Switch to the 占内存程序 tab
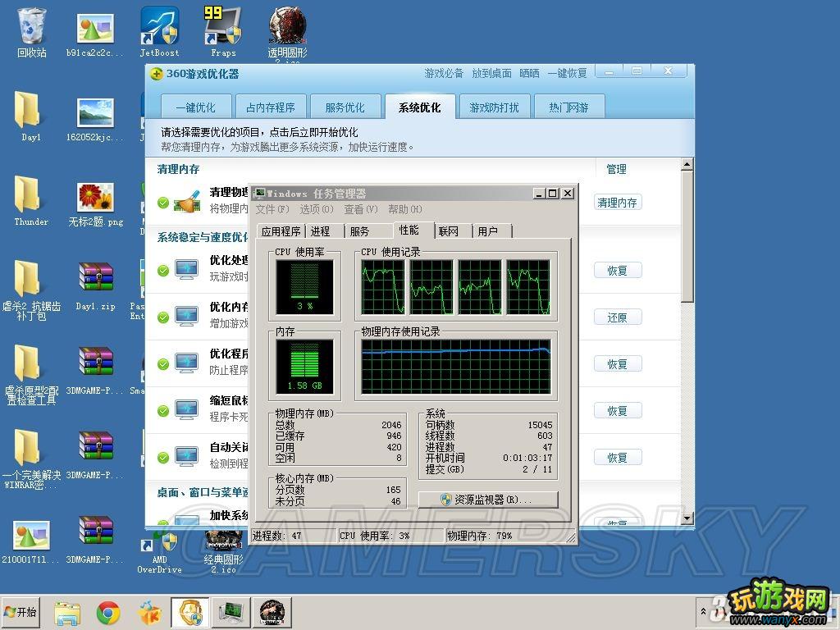This screenshot has width=840, height=630. tap(271, 107)
